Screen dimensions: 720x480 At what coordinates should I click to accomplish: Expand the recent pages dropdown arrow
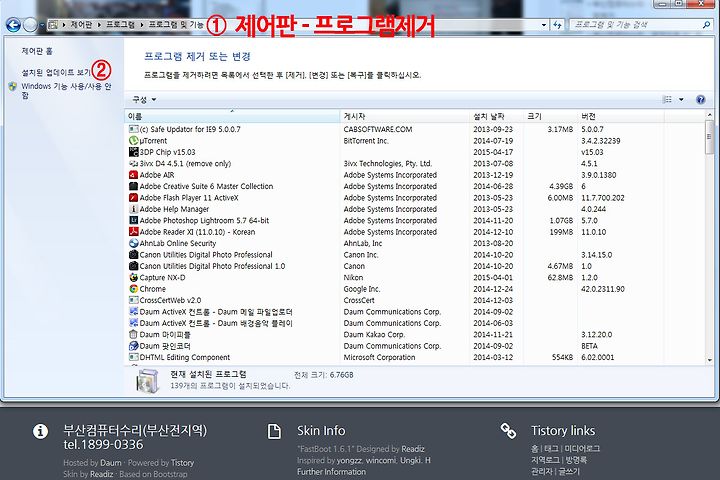[x=41, y=25]
